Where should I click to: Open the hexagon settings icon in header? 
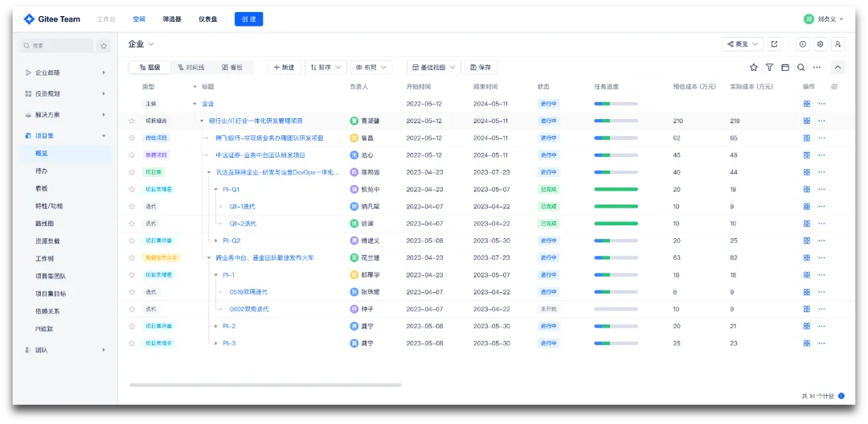tap(821, 43)
